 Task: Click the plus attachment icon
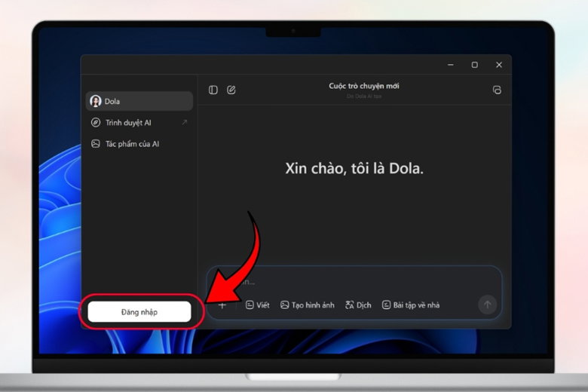pyautogui.click(x=222, y=305)
